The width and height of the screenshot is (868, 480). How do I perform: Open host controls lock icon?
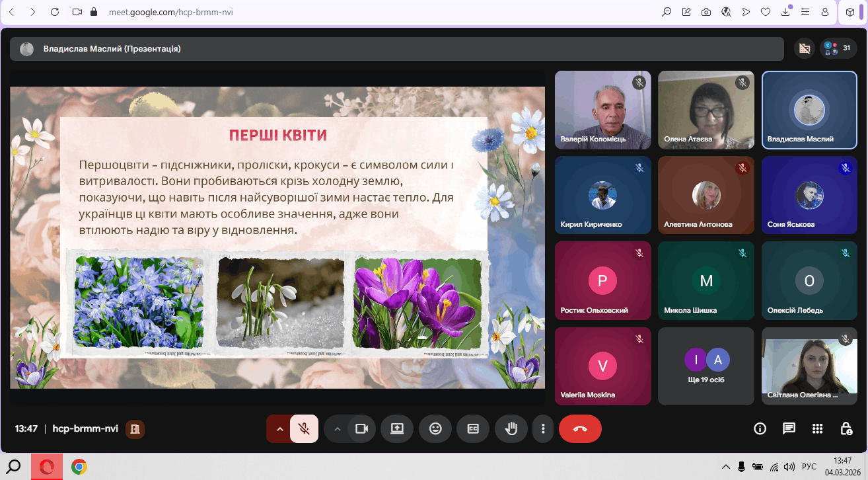846,428
